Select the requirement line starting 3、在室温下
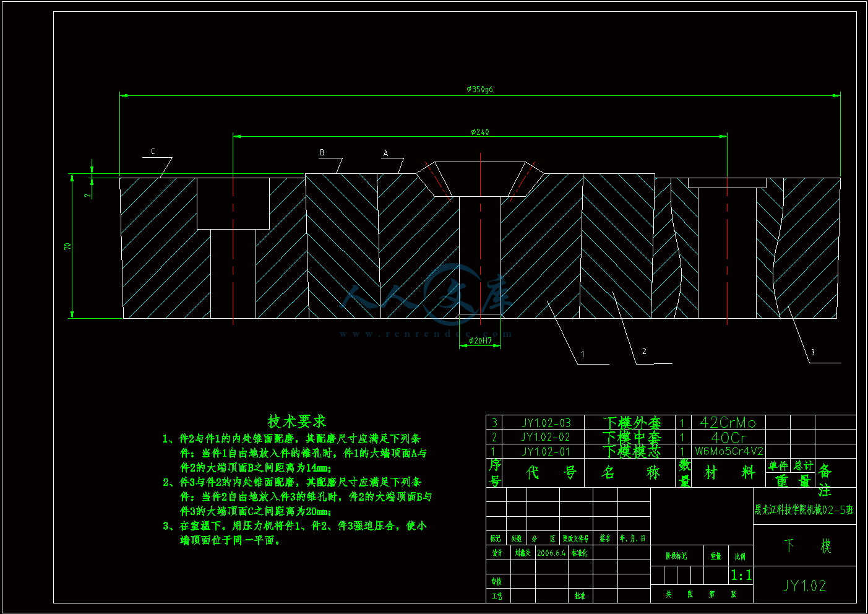868x614 pixels. (294, 525)
